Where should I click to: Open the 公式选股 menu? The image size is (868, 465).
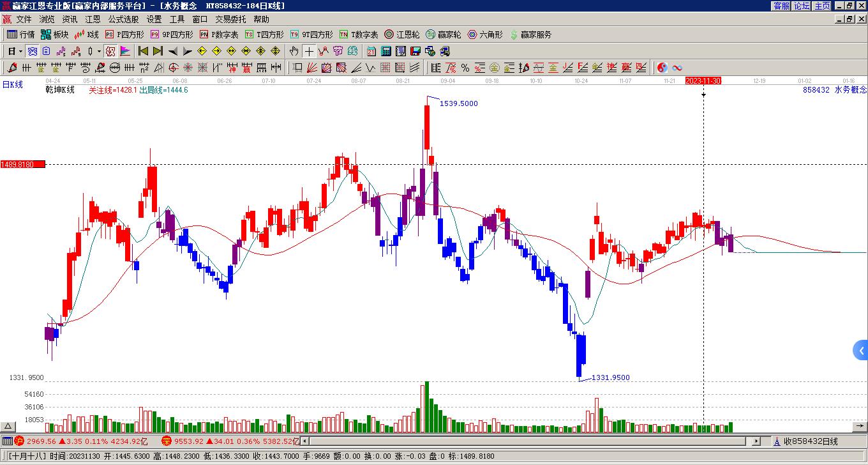coord(123,20)
